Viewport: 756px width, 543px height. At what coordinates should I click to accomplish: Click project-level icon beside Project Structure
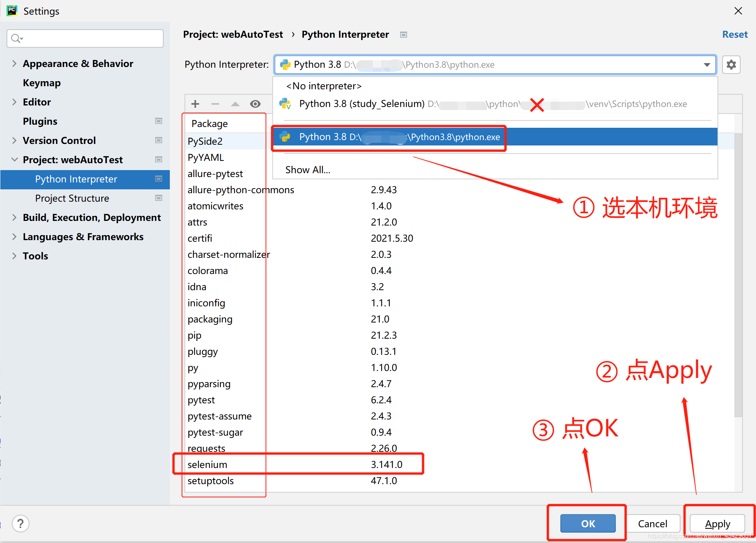[158, 198]
